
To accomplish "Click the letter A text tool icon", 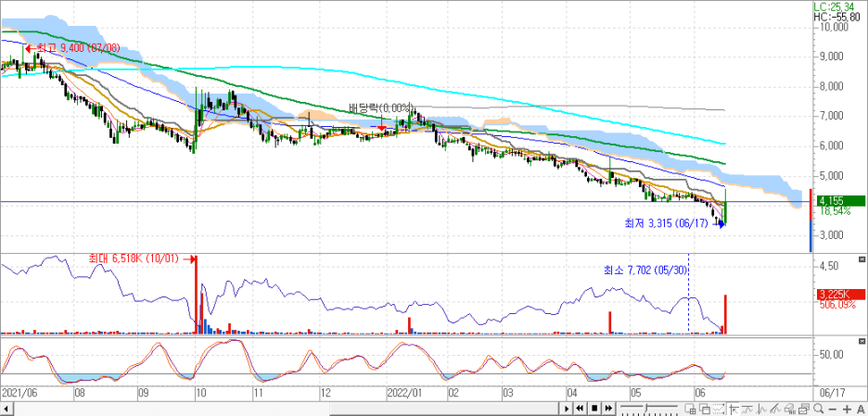I will [x=861, y=410].
